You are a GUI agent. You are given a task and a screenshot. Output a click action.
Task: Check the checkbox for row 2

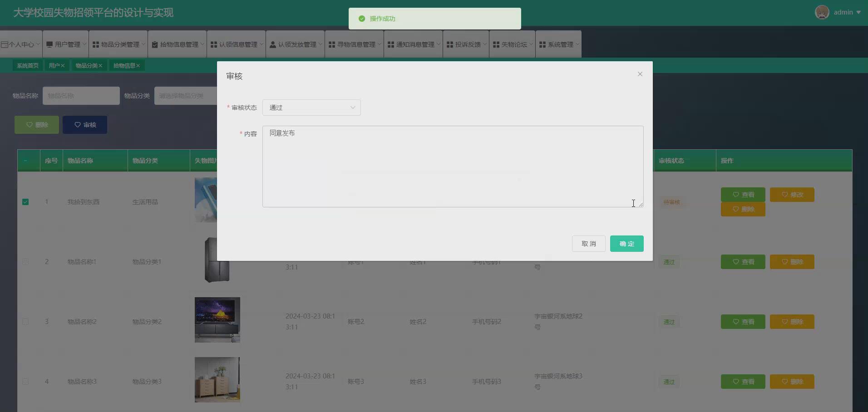(26, 262)
